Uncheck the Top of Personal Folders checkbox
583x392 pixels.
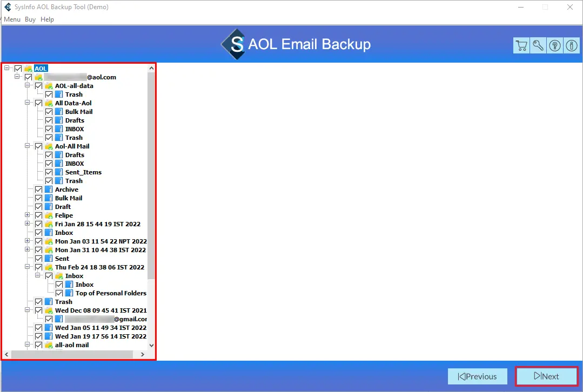[59, 293]
